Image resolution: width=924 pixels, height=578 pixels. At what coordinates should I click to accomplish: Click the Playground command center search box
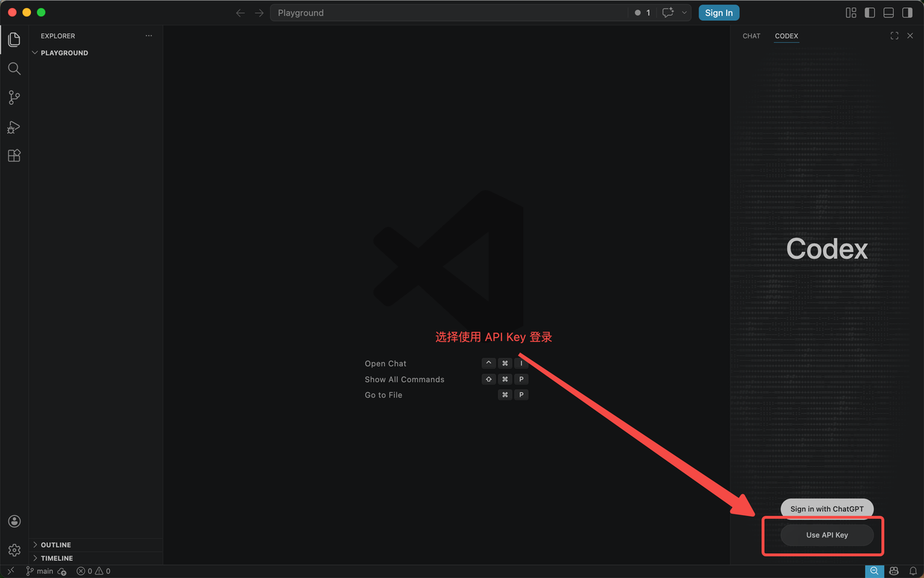click(x=449, y=13)
